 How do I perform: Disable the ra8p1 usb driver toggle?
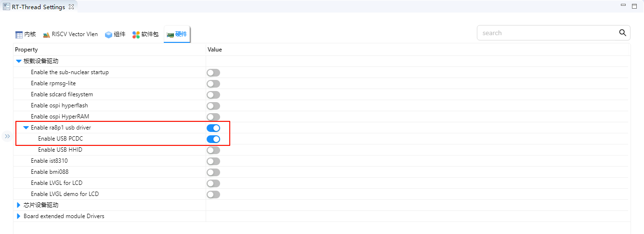pyautogui.click(x=213, y=128)
